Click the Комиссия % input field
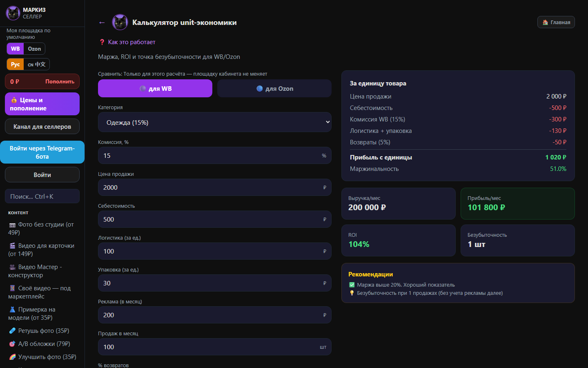The image size is (588, 368). pyautogui.click(x=215, y=155)
